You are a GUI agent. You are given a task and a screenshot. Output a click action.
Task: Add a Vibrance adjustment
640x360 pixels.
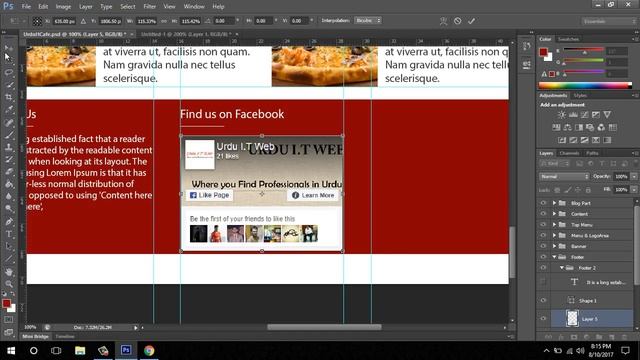pos(607,115)
